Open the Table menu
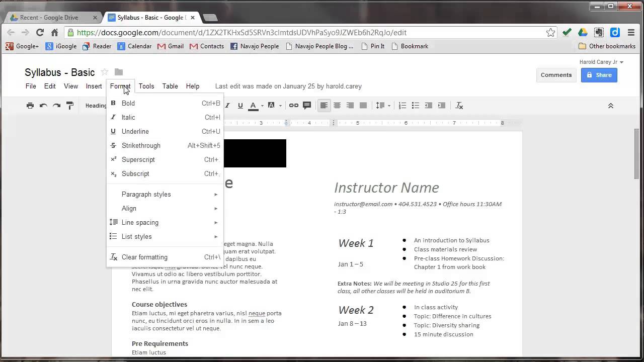This screenshot has width=644, height=362. pos(170,86)
